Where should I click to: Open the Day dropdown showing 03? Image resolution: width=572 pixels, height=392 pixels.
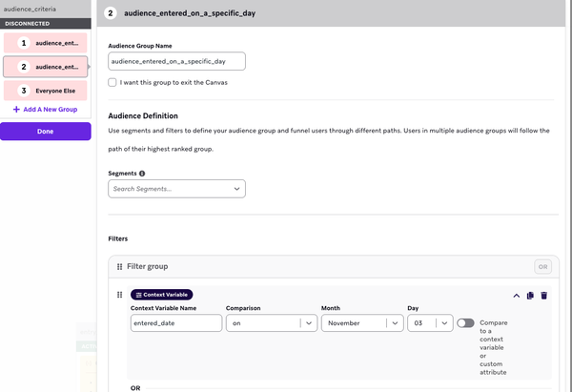click(x=429, y=323)
